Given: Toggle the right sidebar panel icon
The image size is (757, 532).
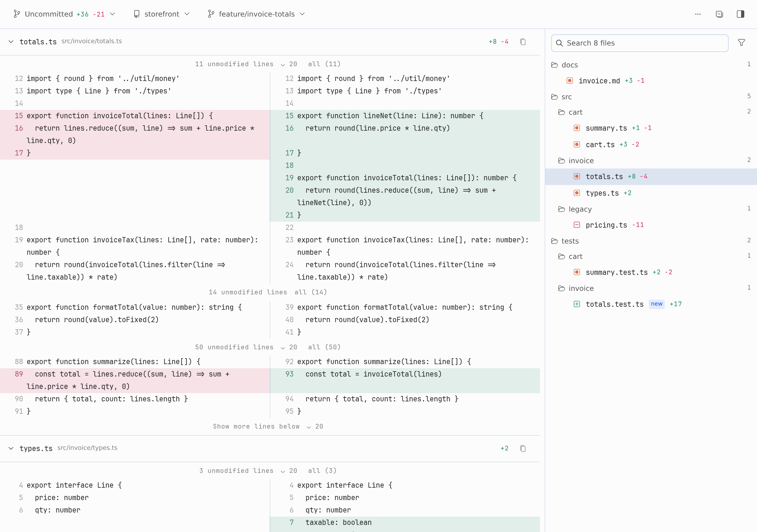Looking at the screenshot, I should (x=740, y=14).
